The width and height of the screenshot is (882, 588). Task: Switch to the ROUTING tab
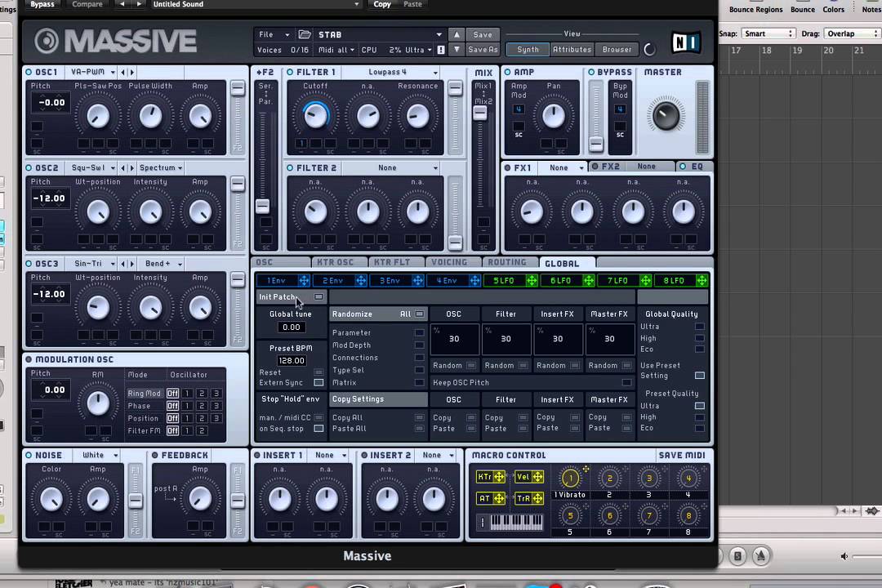[510, 262]
